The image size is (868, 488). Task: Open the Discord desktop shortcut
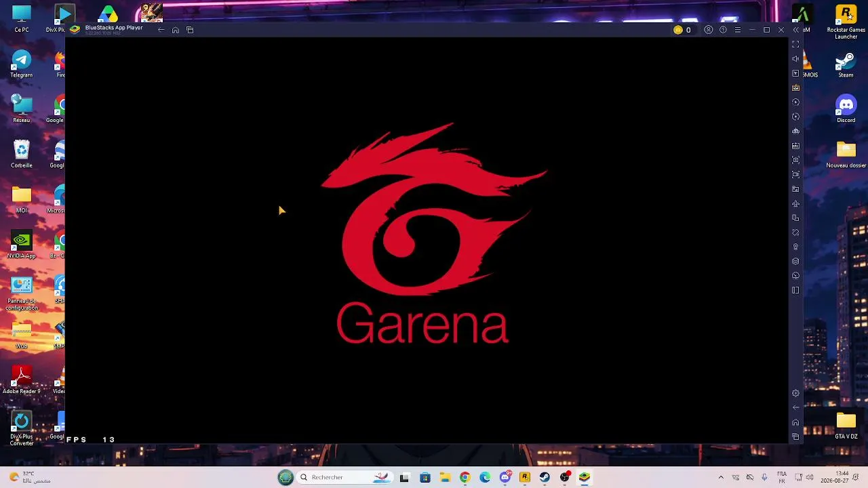click(x=846, y=109)
